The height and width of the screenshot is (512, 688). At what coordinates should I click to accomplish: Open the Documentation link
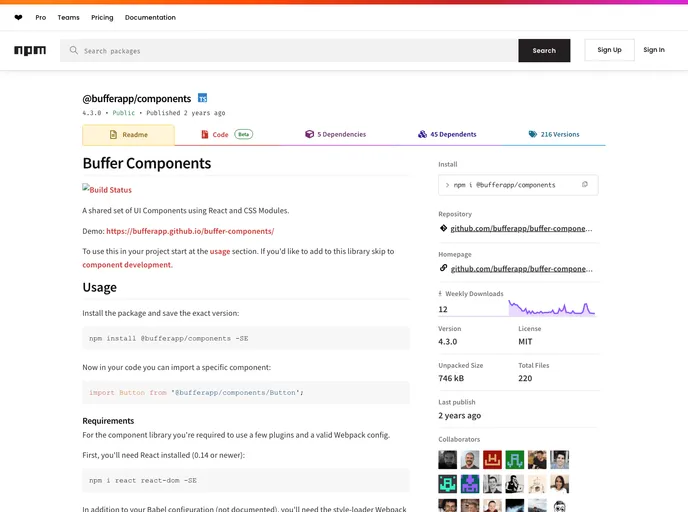click(150, 18)
